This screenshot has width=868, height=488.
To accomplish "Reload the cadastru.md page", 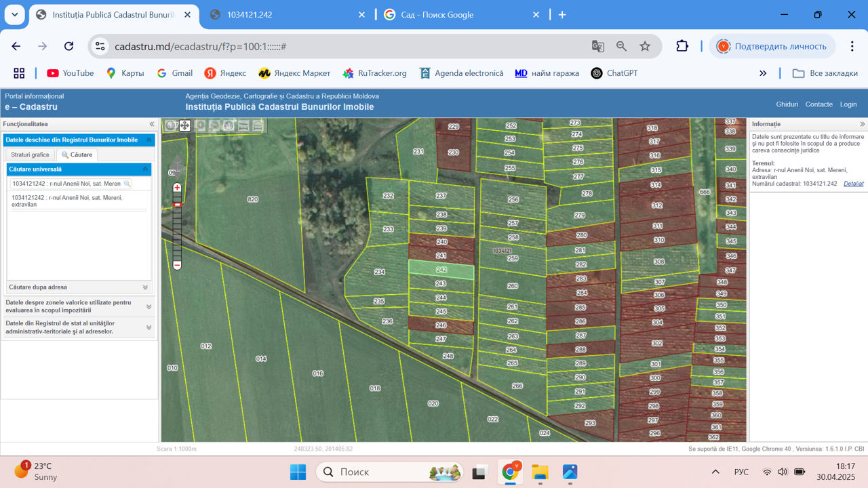I will pos(68,46).
